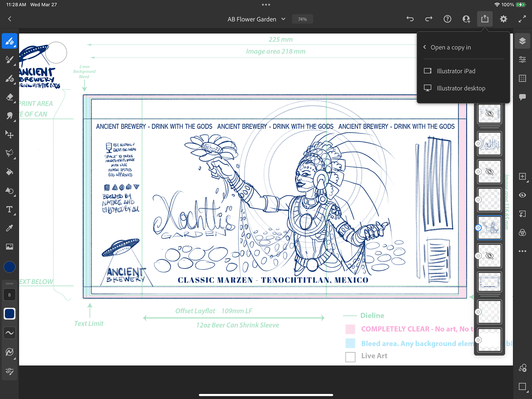Add a new layer
532x399 pixels.
point(522,176)
